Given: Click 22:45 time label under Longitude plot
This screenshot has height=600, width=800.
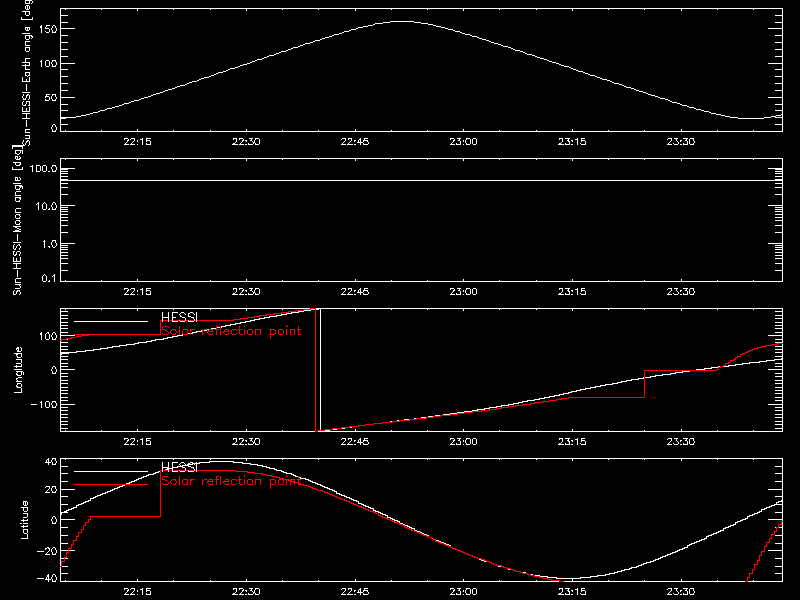Looking at the screenshot, I should (x=355, y=442).
